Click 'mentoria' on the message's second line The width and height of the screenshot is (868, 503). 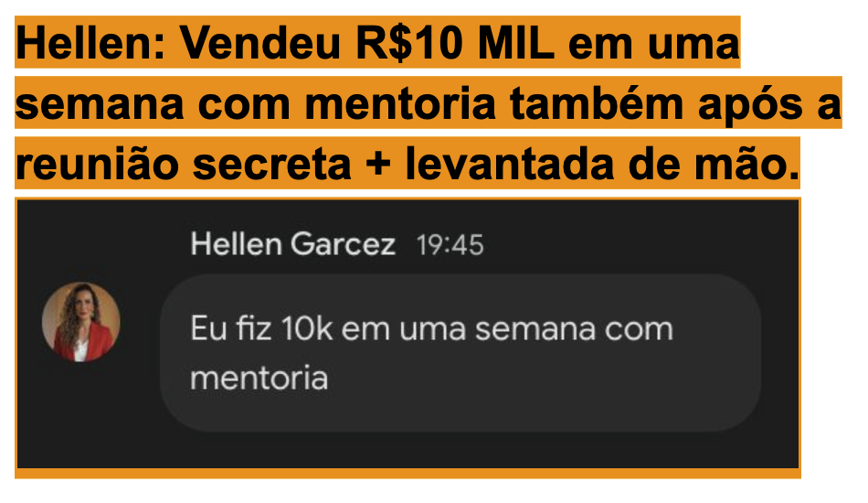click(259, 379)
